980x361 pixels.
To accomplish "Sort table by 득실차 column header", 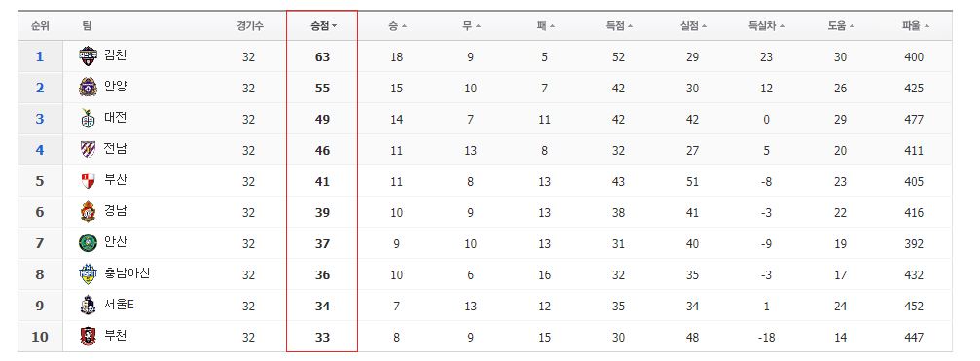I will tap(766, 26).
